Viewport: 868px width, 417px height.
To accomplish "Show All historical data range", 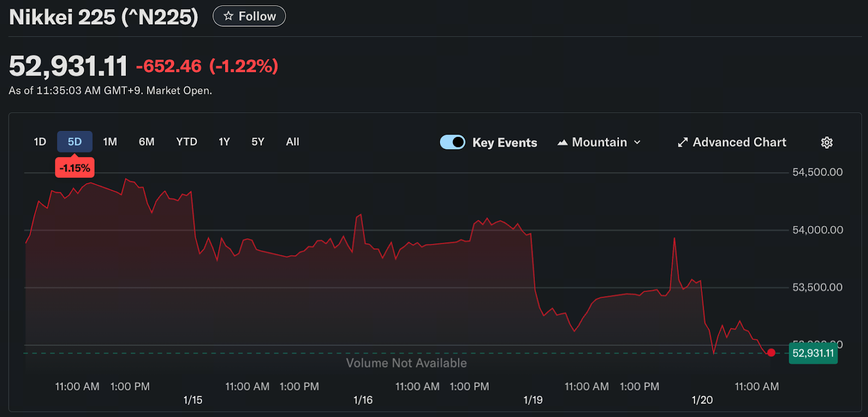I will point(292,142).
